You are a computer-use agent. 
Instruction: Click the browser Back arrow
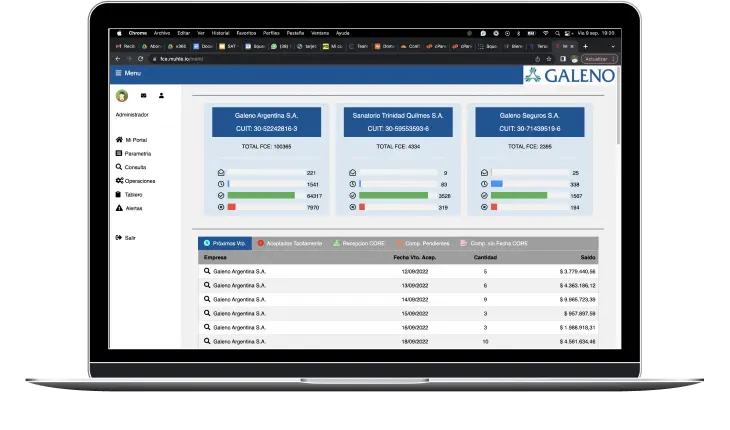click(117, 59)
